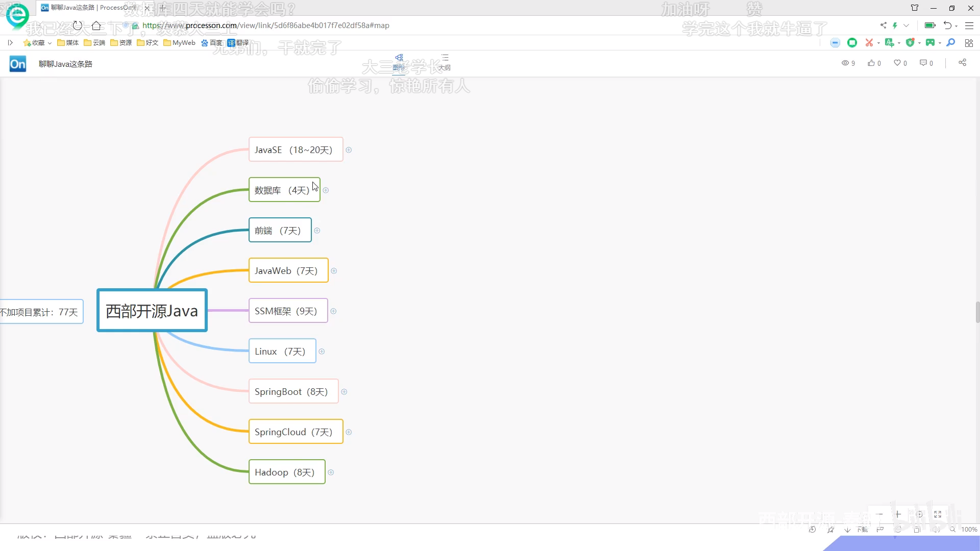Open the comments bubble icon

pos(923,63)
